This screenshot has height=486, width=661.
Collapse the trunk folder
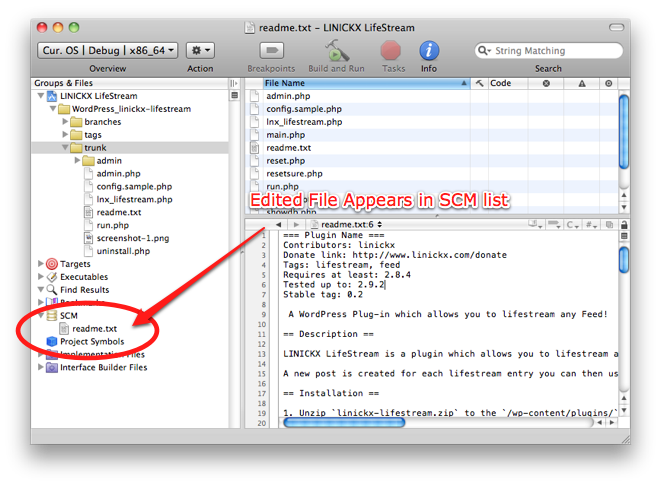(x=65, y=148)
